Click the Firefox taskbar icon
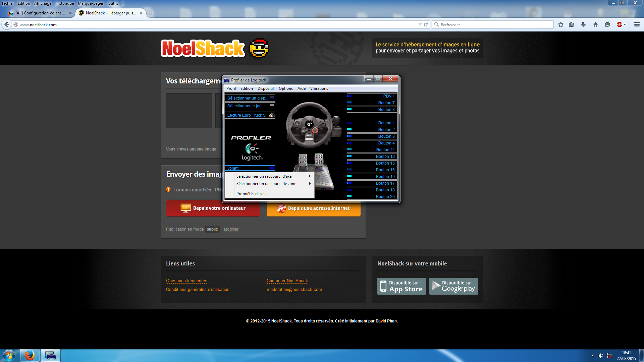644x362 pixels. (30, 355)
